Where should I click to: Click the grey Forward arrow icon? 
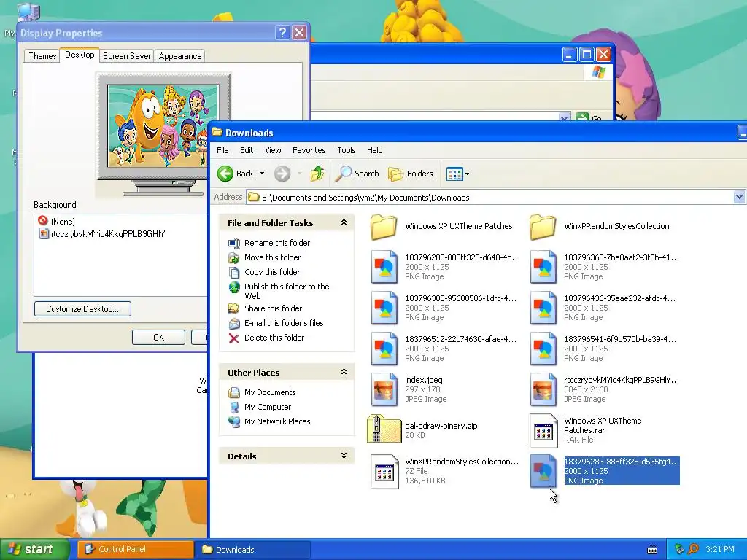pos(282,174)
